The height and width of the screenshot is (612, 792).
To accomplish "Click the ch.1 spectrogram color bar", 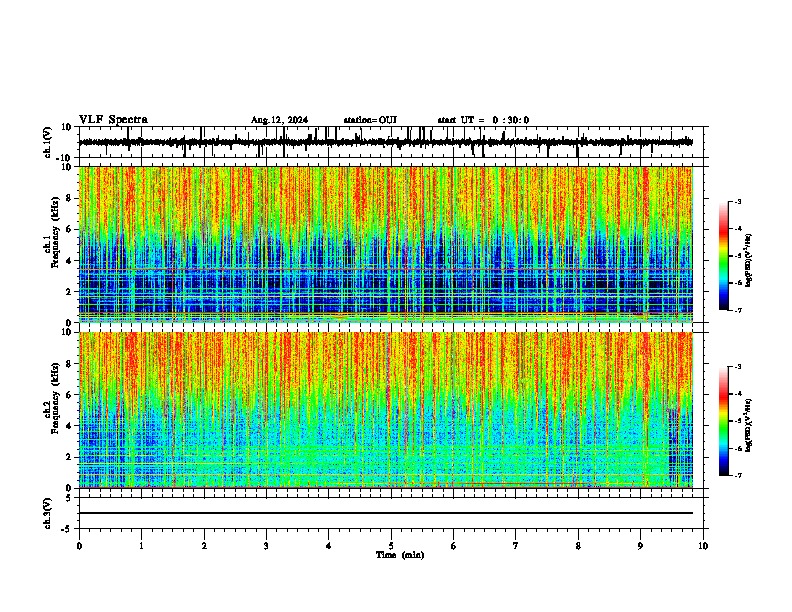I will (x=724, y=256).
